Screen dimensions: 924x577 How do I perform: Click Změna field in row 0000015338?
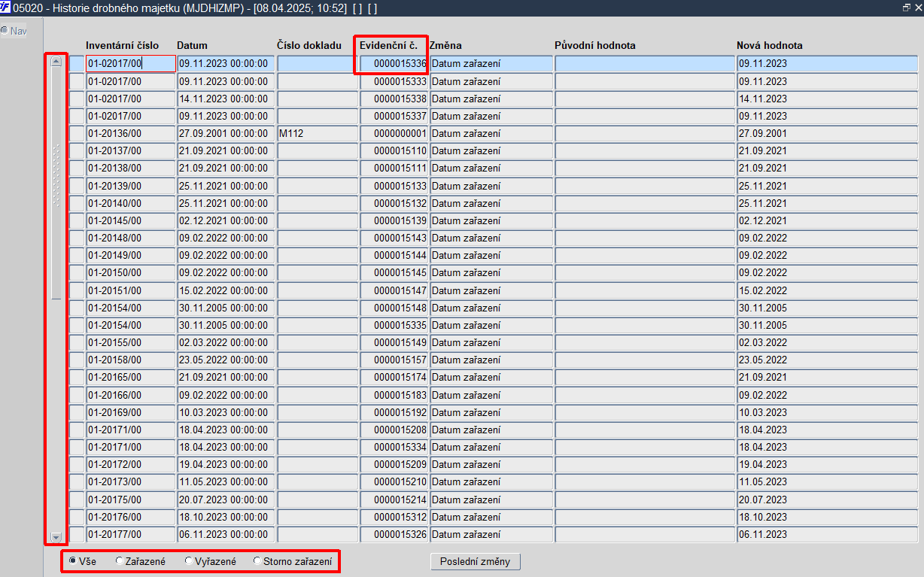click(x=491, y=99)
